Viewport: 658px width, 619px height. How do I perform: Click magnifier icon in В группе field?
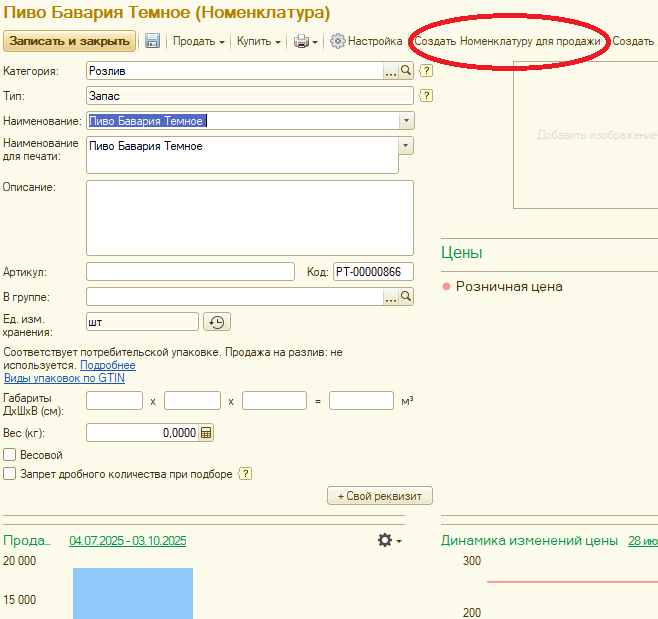coord(406,296)
